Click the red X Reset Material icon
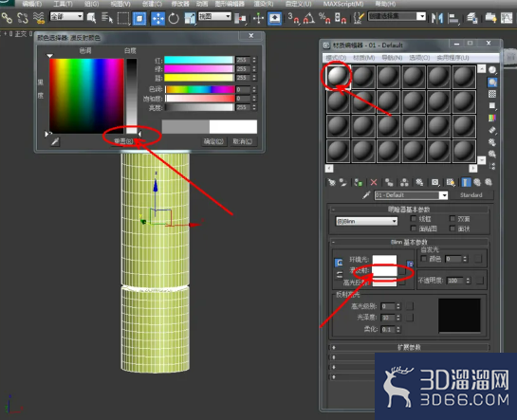517x420 pixels. click(374, 182)
